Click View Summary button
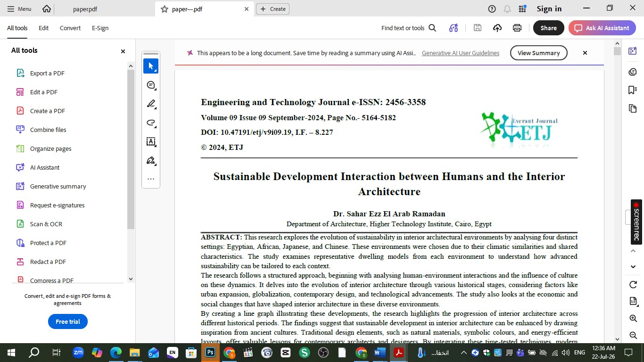The height and width of the screenshot is (362, 644). click(x=538, y=53)
